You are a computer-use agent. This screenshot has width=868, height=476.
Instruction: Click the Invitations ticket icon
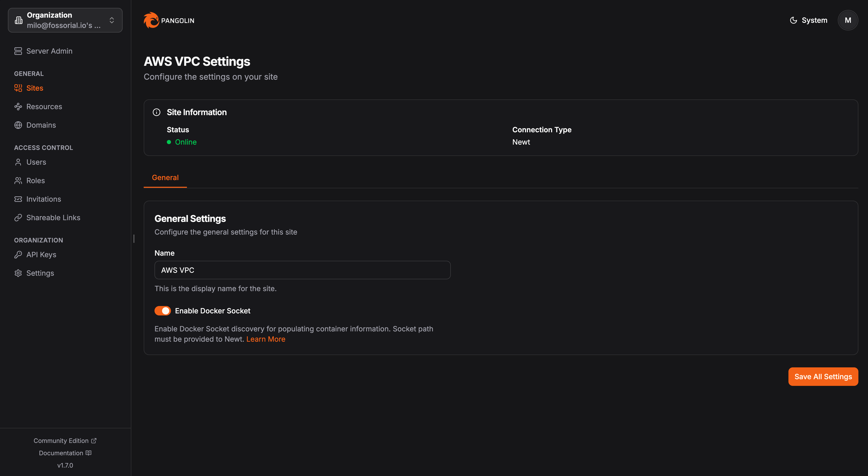coord(18,199)
